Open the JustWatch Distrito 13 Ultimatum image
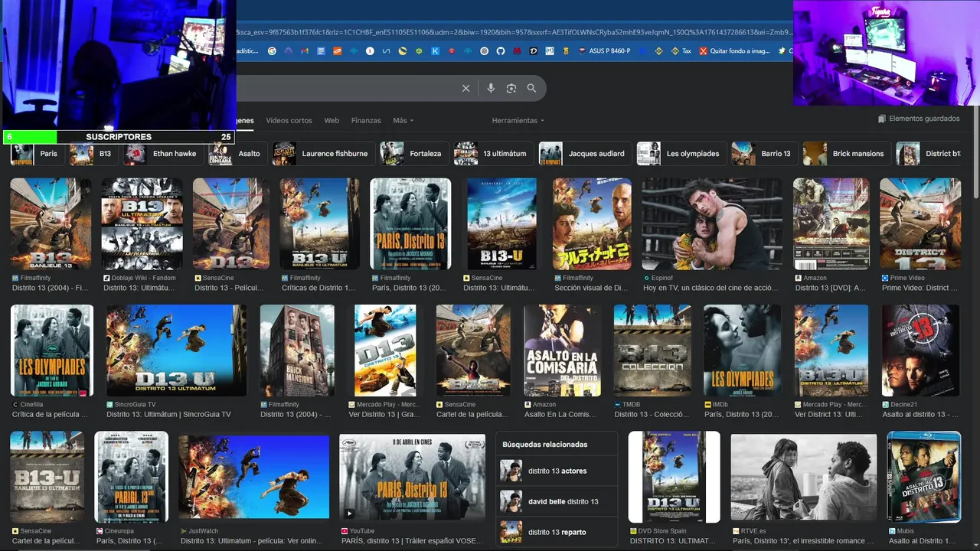The image size is (980, 551). (x=253, y=477)
